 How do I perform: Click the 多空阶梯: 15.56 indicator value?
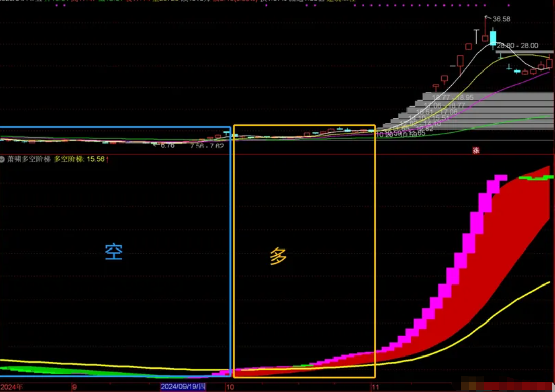point(79,159)
